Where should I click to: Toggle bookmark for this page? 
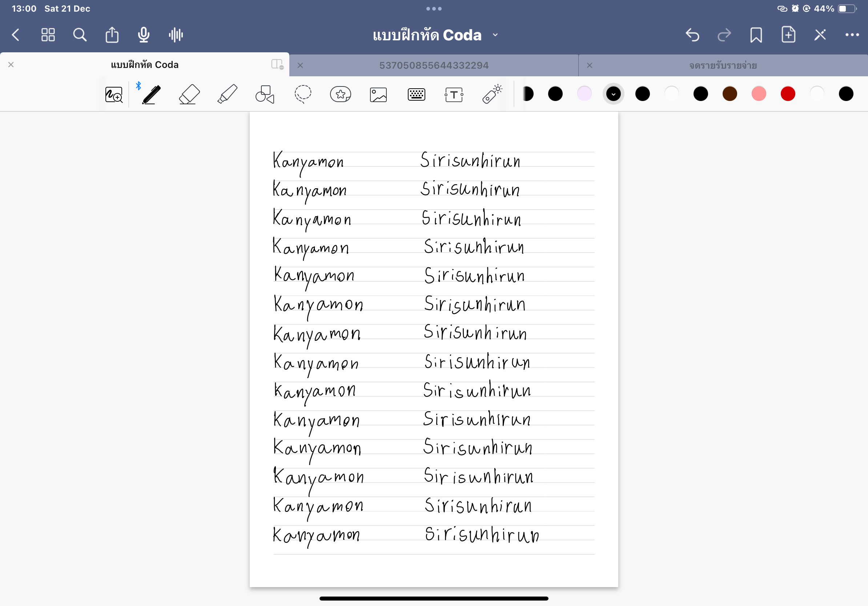pos(756,35)
